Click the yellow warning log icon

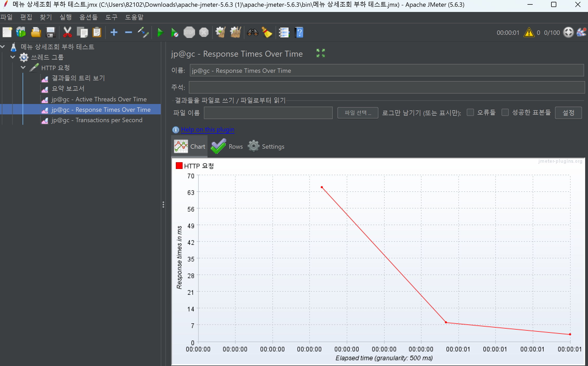coord(529,32)
